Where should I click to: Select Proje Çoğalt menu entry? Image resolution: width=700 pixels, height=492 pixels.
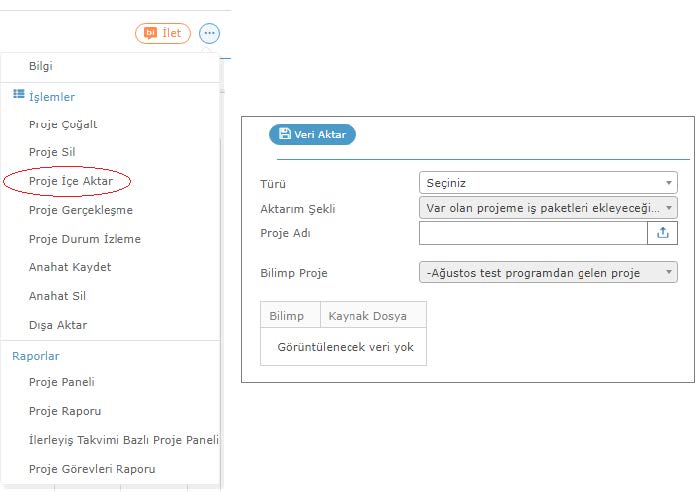coord(63,124)
